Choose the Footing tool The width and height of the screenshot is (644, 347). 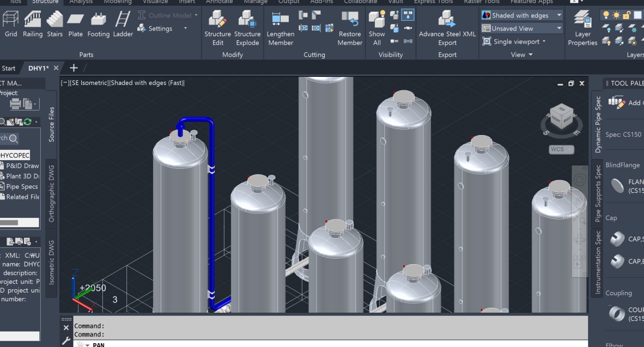[98, 25]
